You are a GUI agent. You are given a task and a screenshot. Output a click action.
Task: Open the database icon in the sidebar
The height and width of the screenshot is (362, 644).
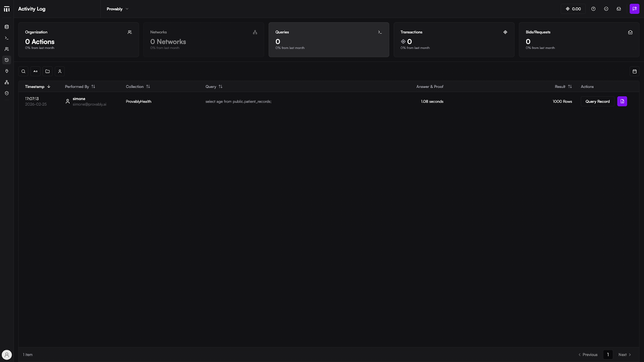click(x=6, y=27)
